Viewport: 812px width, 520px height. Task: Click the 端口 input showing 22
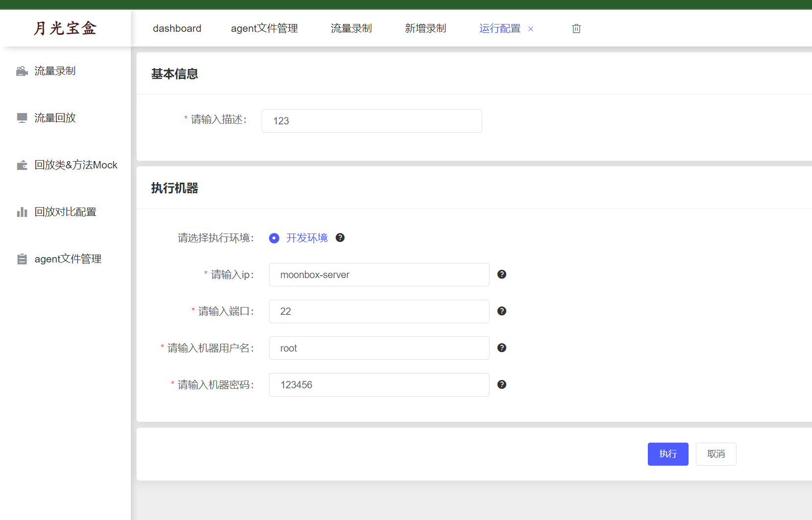pos(379,311)
